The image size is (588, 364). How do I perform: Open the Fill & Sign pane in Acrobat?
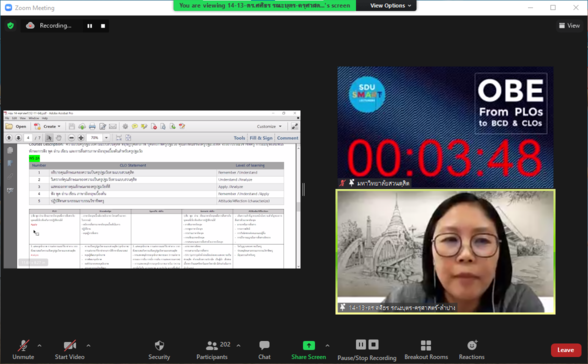coord(261,138)
